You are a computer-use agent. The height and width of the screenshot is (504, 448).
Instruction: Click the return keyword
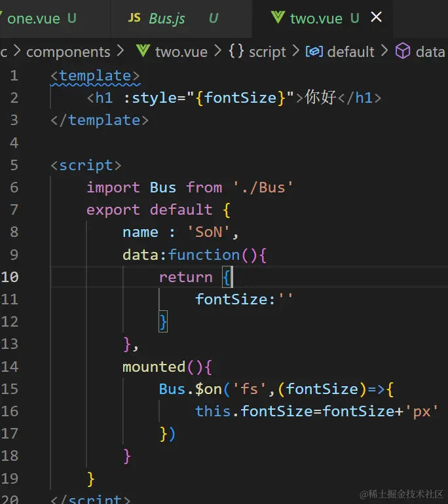pos(186,278)
